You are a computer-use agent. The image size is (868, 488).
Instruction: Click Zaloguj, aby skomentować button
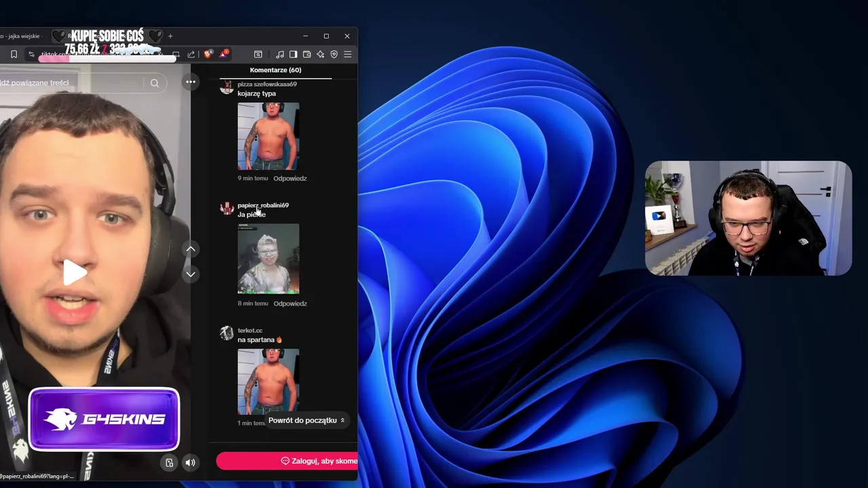(x=287, y=461)
